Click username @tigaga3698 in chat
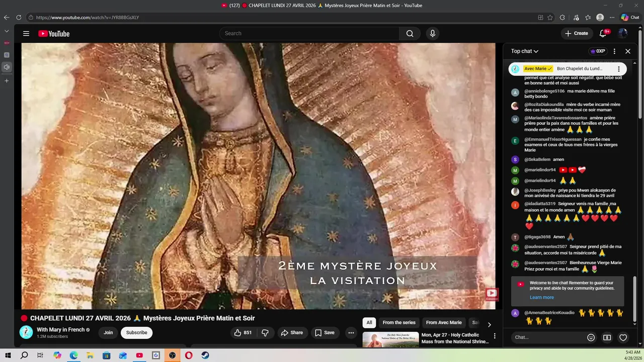 (537, 237)
